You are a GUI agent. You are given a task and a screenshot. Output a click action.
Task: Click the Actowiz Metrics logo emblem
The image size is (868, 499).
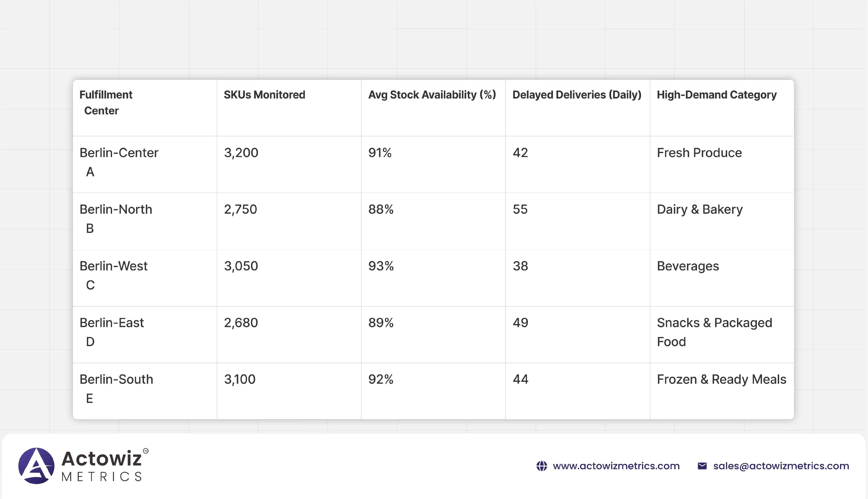[x=36, y=466]
